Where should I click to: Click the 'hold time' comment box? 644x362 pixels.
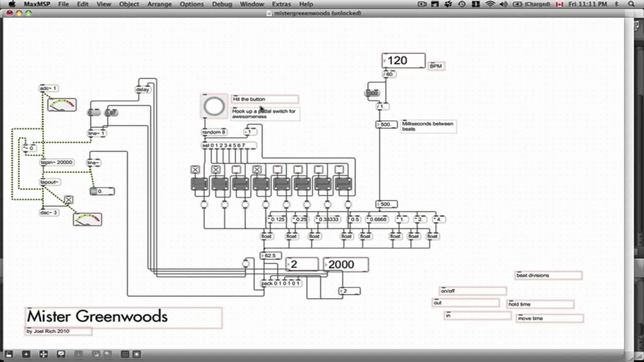[x=540, y=304]
